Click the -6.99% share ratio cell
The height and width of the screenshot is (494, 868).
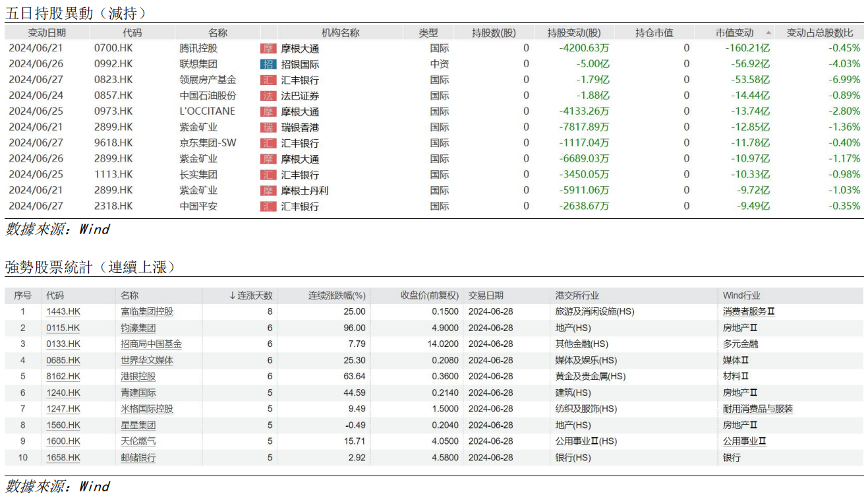point(844,80)
